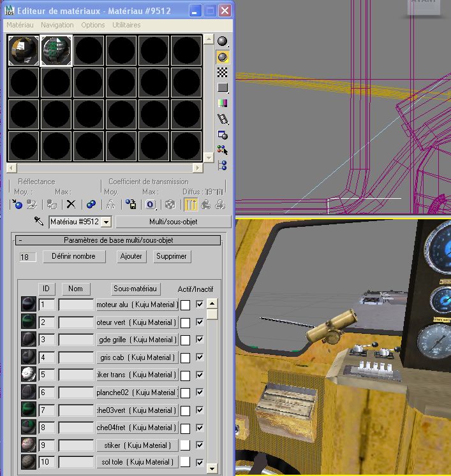This screenshot has width=451, height=476.
Task: Click the Get Material icon
Action: point(17,205)
